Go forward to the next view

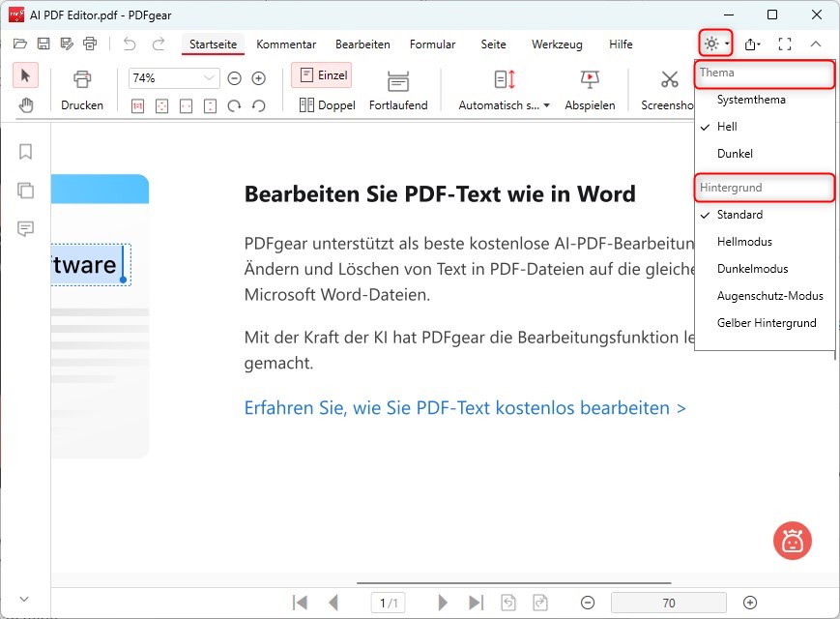click(x=540, y=603)
